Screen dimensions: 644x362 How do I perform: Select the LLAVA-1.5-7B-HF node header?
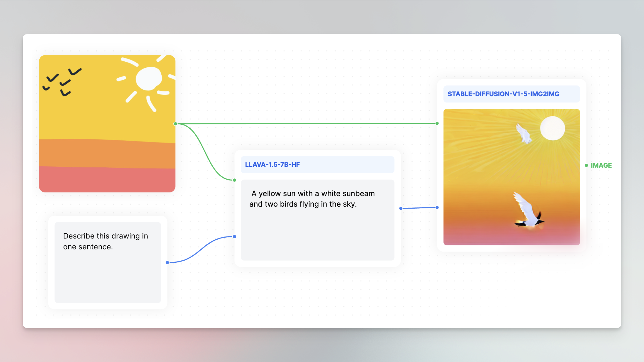[317, 164]
